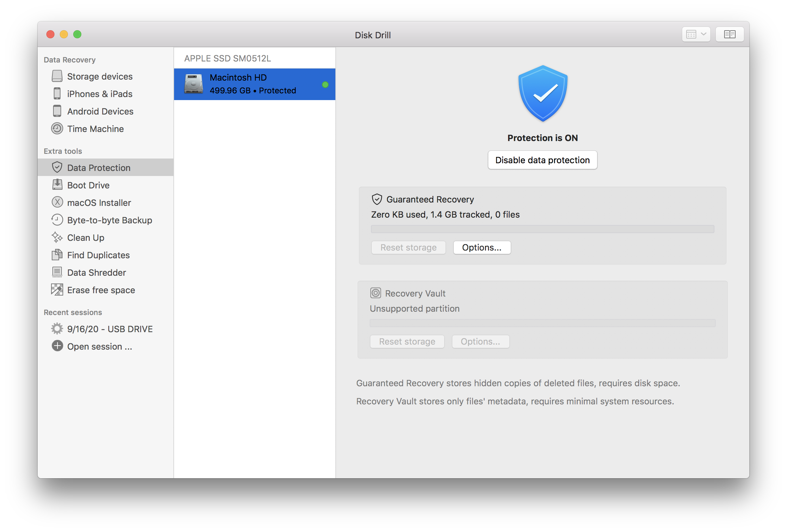Image resolution: width=787 pixels, height=532 pixels.
Task: Select the Data Shredder tool icon
Action: (57, 272)
